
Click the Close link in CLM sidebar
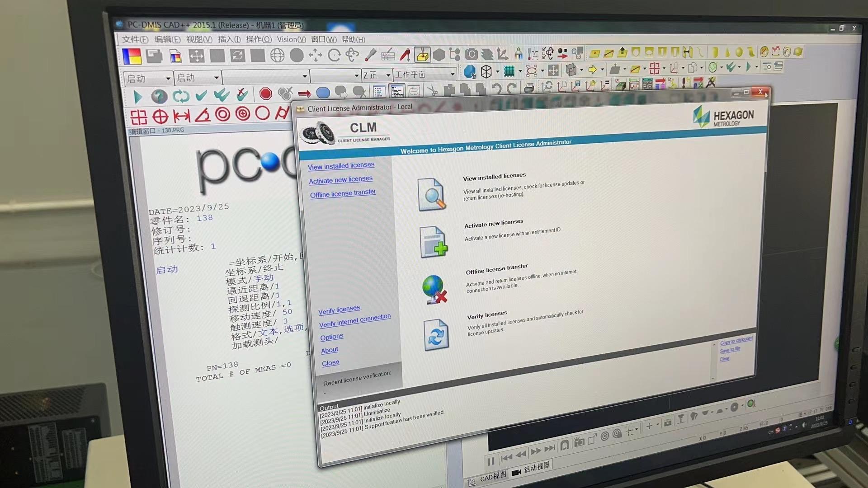click(x=330, y=363)
